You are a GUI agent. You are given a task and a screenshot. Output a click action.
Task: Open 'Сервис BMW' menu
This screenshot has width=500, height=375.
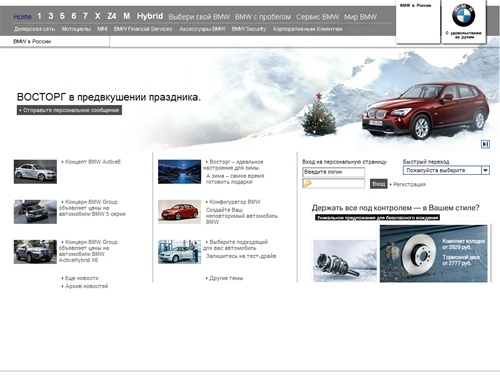(x=317, y=17)
